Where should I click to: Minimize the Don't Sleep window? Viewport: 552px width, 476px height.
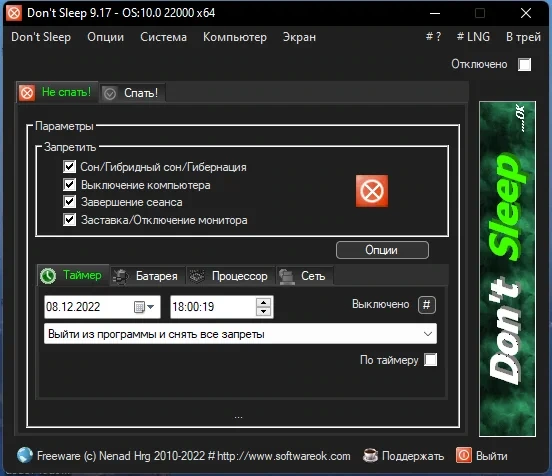pyautogui.click(x=435, y=13)
